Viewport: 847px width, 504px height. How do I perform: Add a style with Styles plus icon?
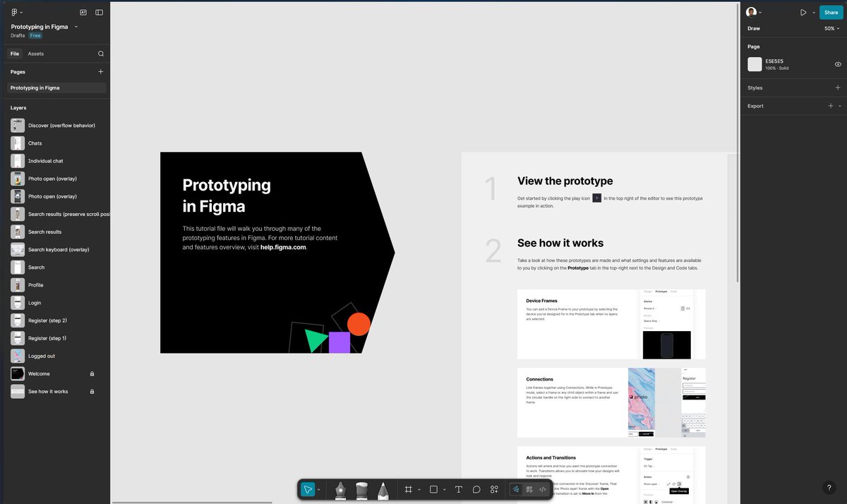click(838, 88)
